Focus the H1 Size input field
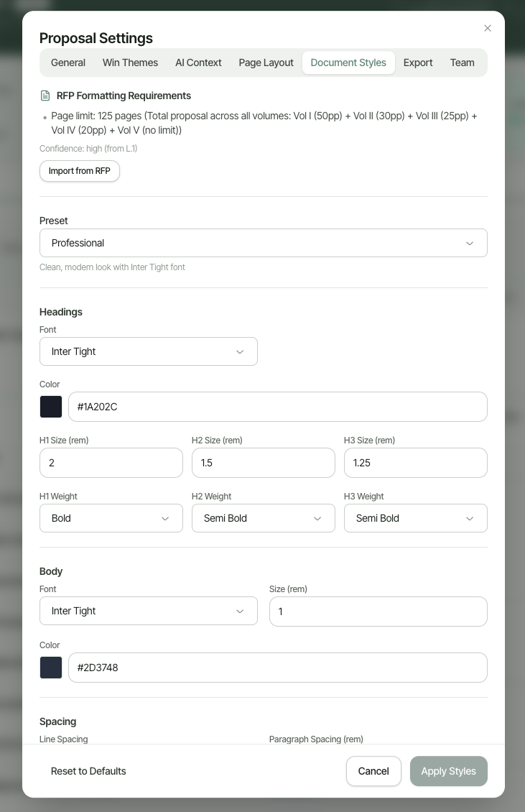The image size is (525, 812). [x=111, y=463]
